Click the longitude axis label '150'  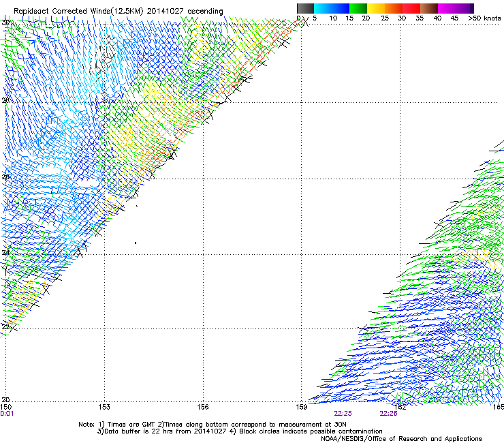coord(5,407)
